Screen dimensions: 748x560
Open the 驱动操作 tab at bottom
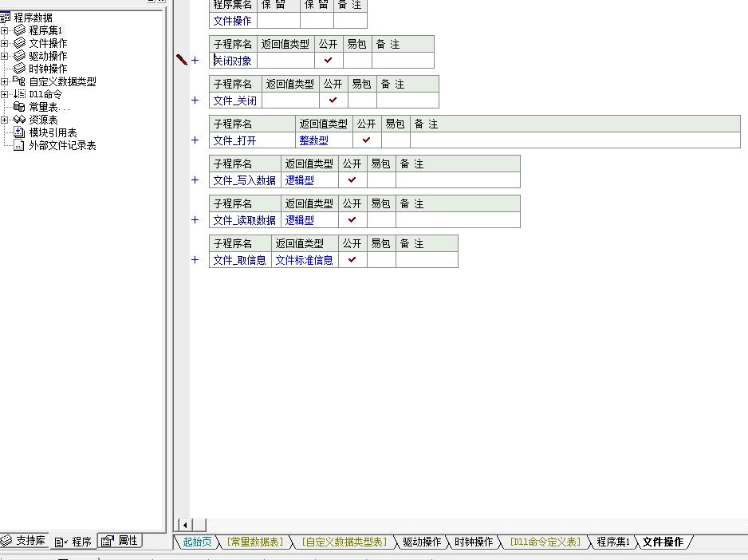point(421,542)
